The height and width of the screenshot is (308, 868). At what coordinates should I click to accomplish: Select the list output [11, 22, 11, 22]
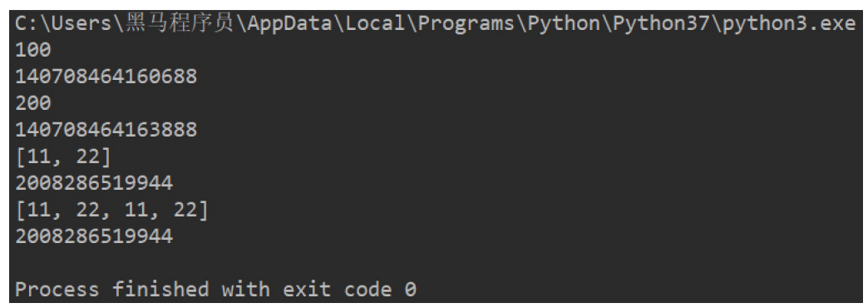click(111, 211)
